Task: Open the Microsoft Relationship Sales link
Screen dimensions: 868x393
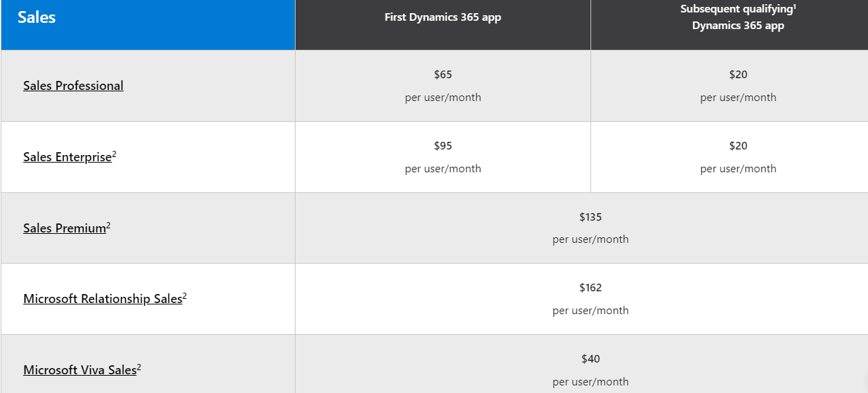Action: 102,299
